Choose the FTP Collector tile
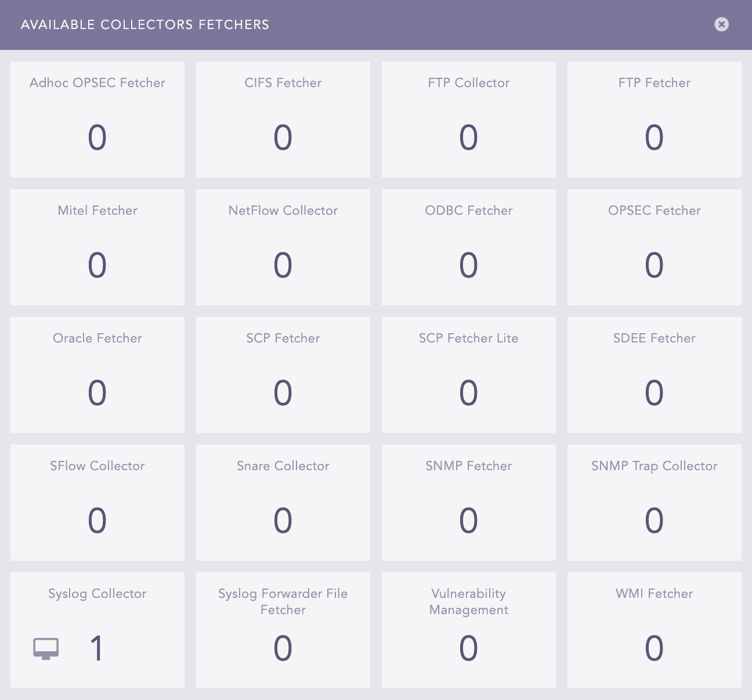 click(469, 120)
